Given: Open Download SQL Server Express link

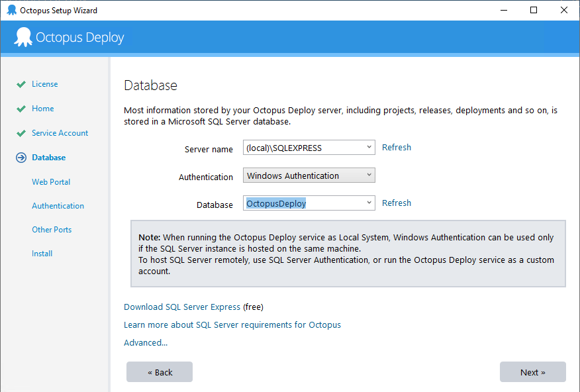Looking at the screenshot, I should click(182, 307).
